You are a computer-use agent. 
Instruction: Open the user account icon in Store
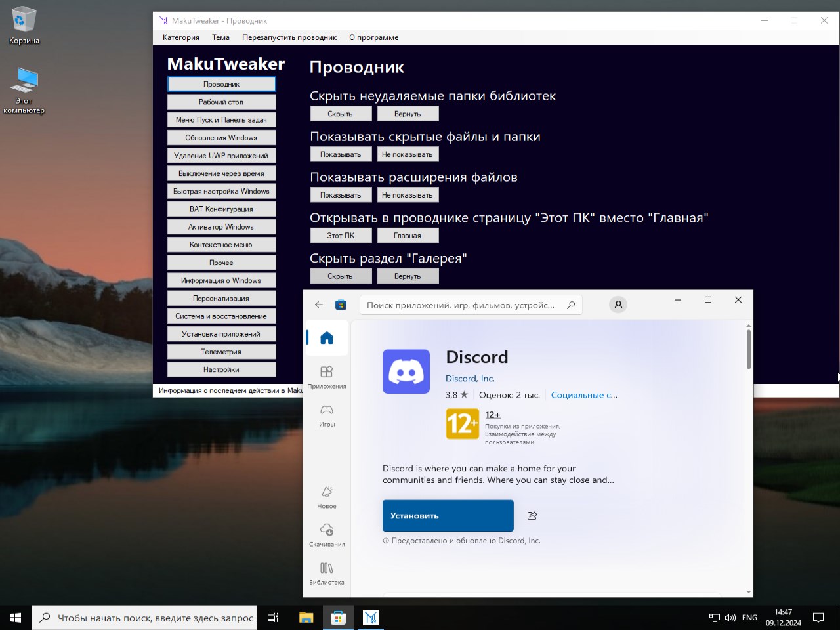[x=618, y=304]
